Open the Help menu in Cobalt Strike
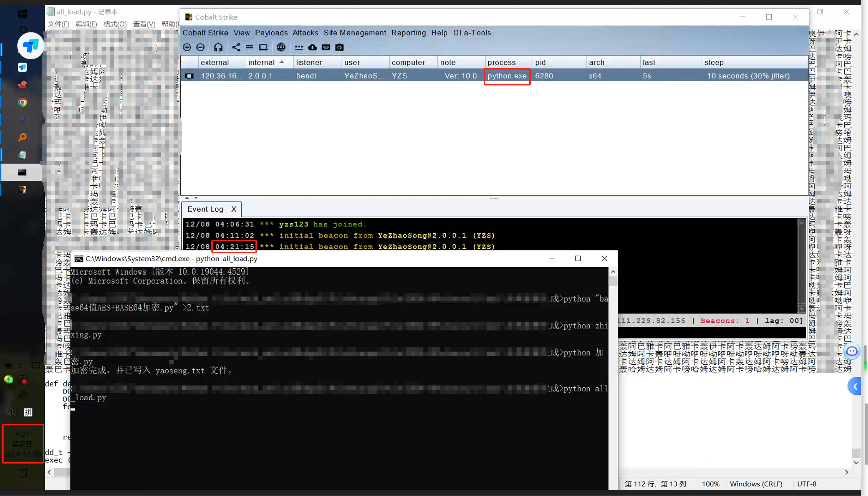Image resolution: width=868 pixels, height=496 pixels. [x=439, y=33]
